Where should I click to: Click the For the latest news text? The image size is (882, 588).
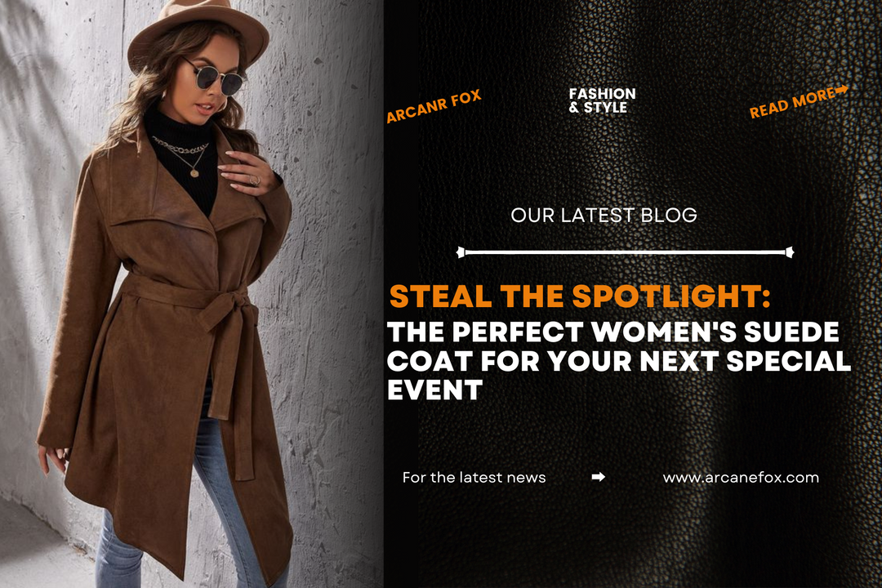pos(474,478)
